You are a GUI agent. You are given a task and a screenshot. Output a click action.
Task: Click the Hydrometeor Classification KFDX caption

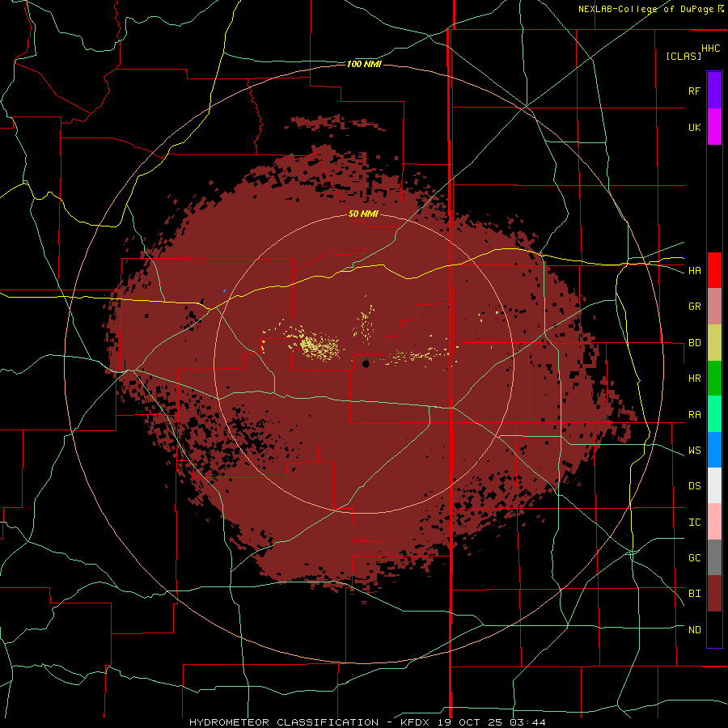367,722
